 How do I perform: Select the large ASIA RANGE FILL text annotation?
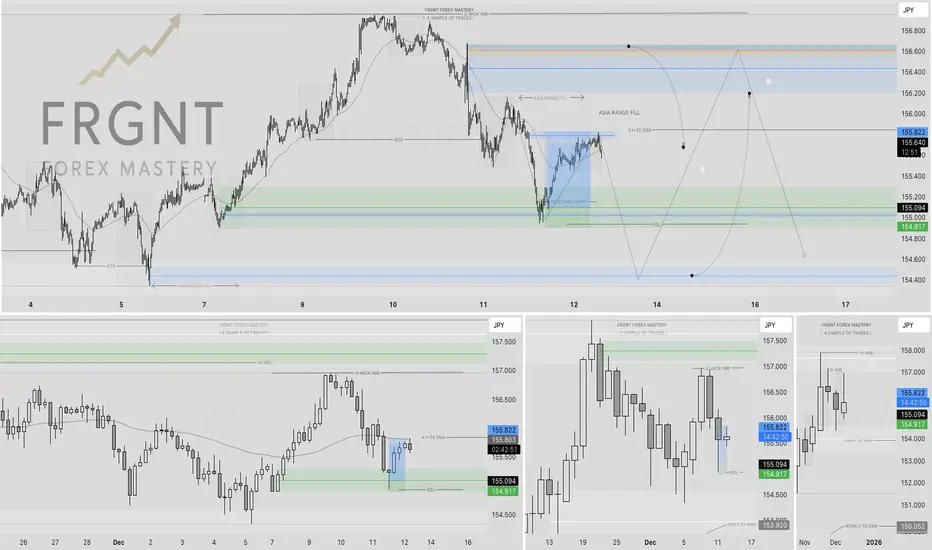tap(619, 112)
